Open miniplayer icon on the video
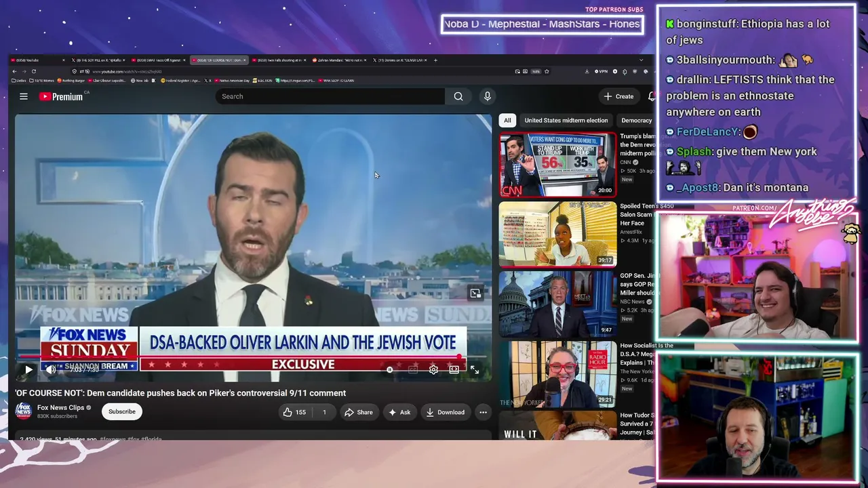The image size is (868, 488). point(475,293)
